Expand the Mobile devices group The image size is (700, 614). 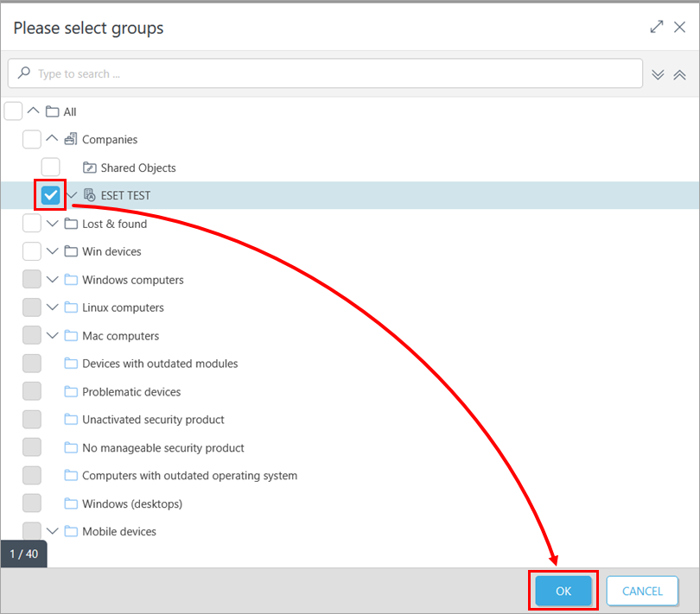pos(52,531)
